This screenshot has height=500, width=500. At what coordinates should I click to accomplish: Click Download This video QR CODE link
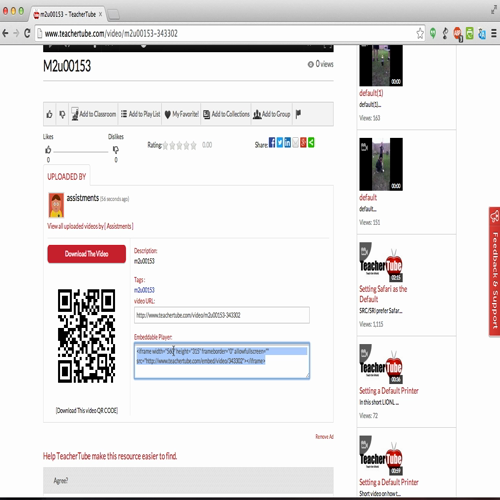point(87,410)
